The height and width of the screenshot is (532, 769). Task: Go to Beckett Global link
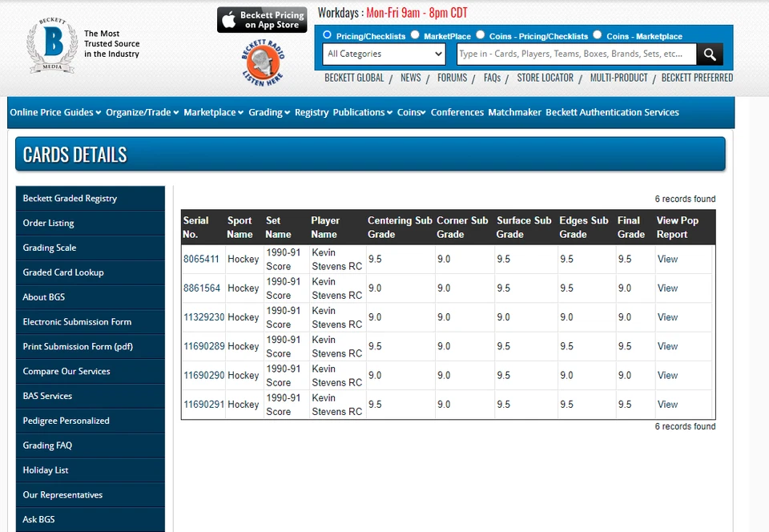click(354, 78)
